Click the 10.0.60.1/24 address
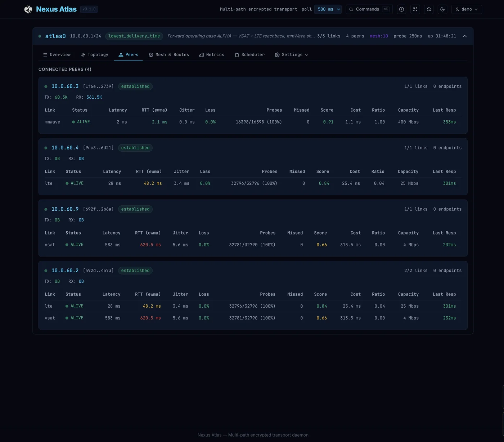Viewport: 504px width, 442px height. pyautogui.click(x=86, y=36)
